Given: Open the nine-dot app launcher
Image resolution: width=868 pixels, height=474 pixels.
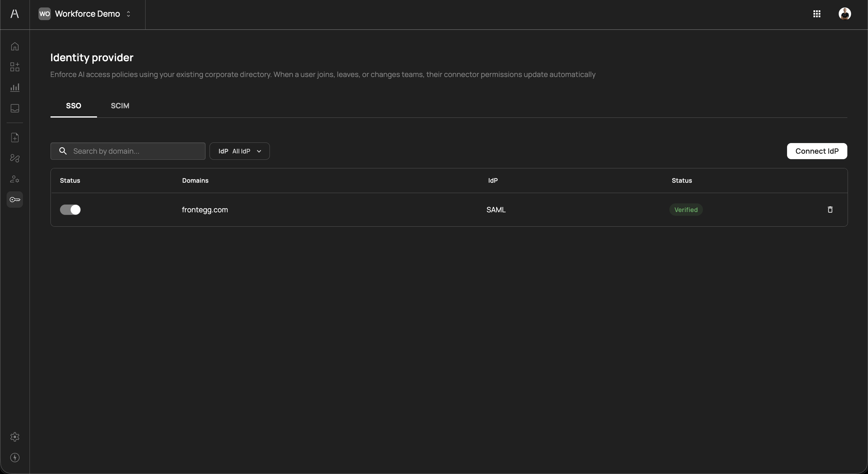Looking at the screenshot, I should coord(816,14).
